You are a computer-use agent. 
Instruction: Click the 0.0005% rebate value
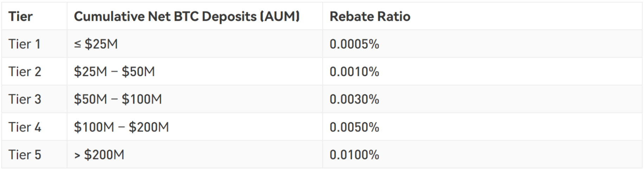354,44
